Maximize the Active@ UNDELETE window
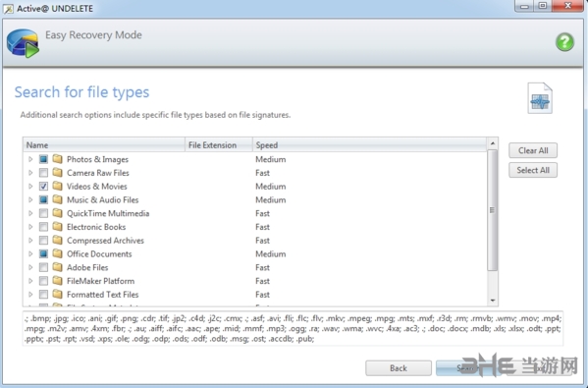The width and height of the screenshot is (588, 388). (543, 6)
